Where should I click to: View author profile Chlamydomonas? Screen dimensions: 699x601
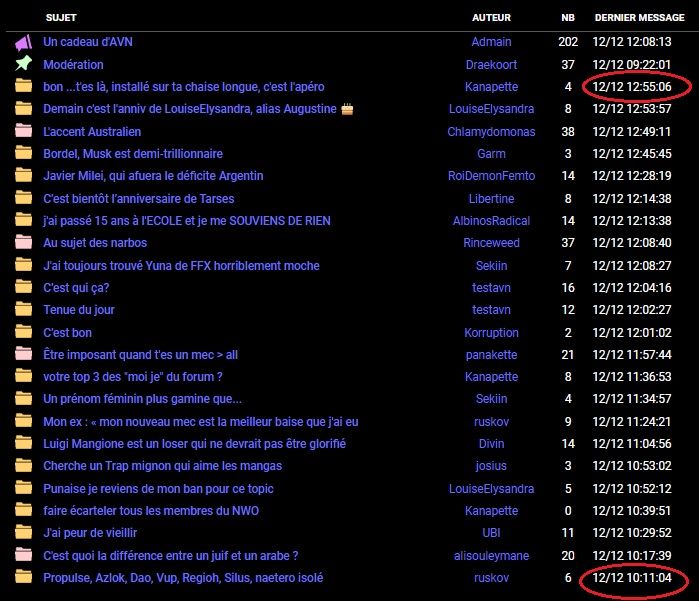click(491, 131)
